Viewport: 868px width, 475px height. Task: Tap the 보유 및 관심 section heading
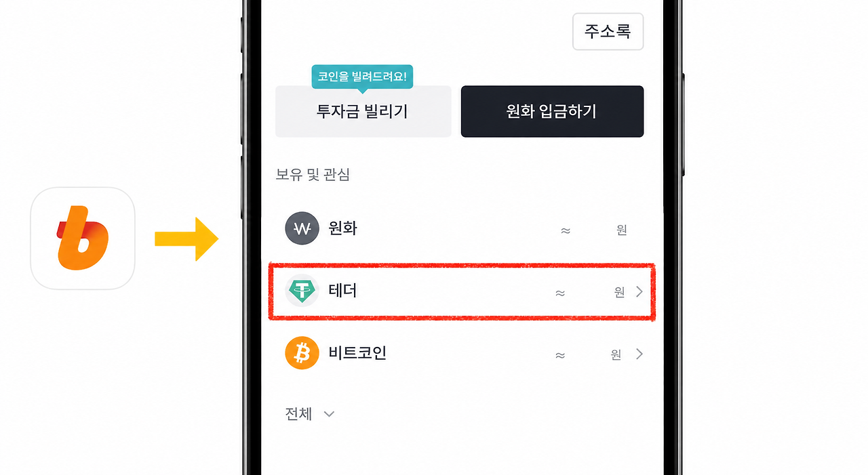313,175
